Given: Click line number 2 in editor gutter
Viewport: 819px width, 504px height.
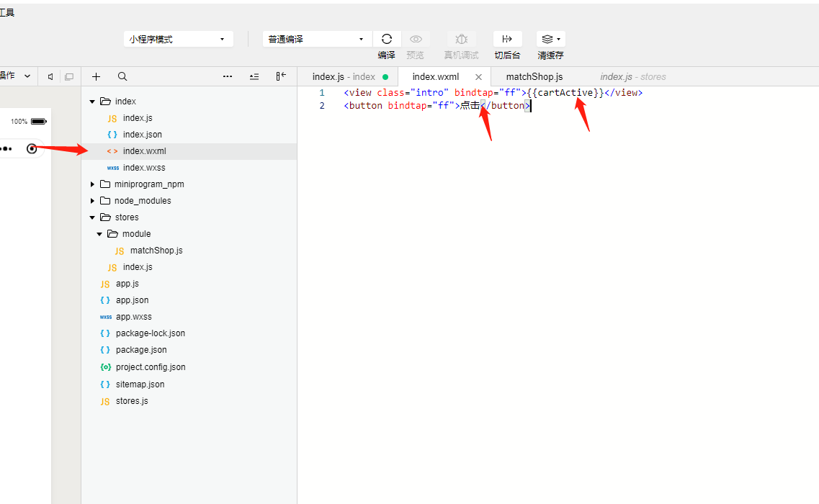Looking at the screenshot, I should [322, 106].
